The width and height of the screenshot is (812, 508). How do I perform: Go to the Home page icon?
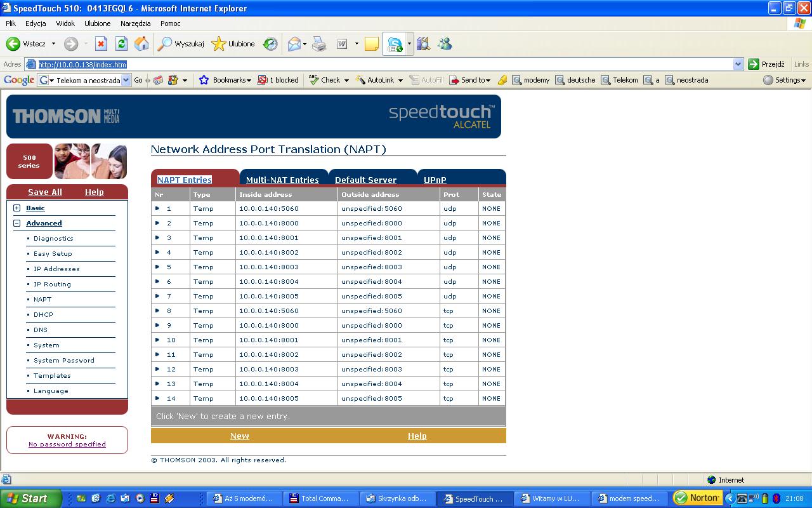[x=141, y=44]
